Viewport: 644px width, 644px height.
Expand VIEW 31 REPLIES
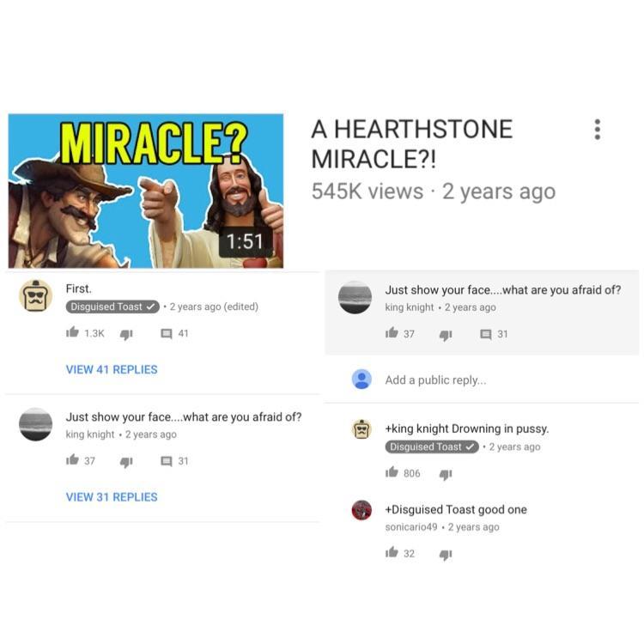click(112, 497)
